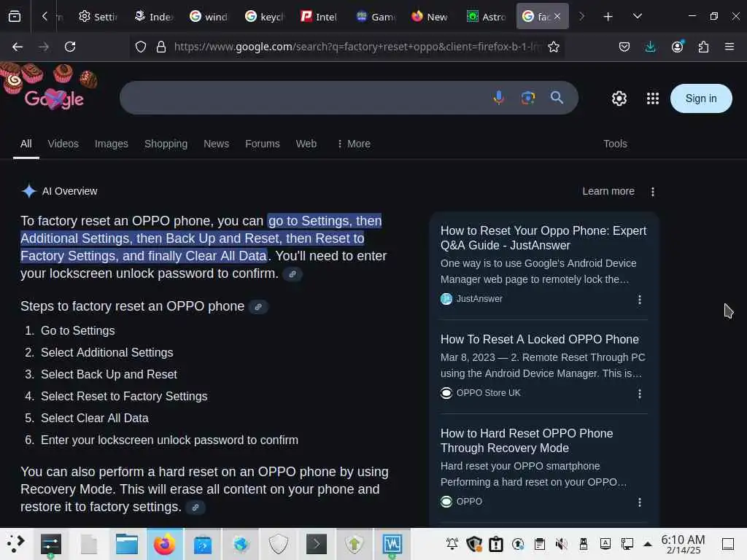
Task: Click the muted volume tray icon
Action: pos(562,544)
